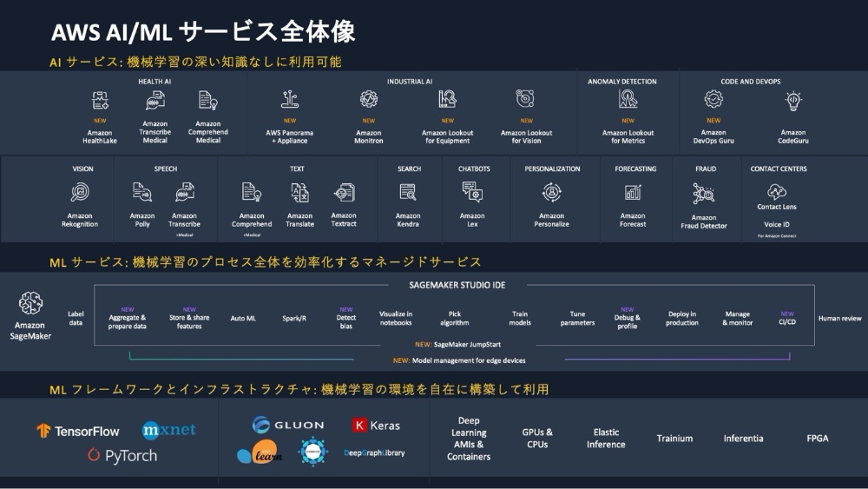
Task: Select 'Aggregate & prepare data' step
Action: click(x=128, y=321)
